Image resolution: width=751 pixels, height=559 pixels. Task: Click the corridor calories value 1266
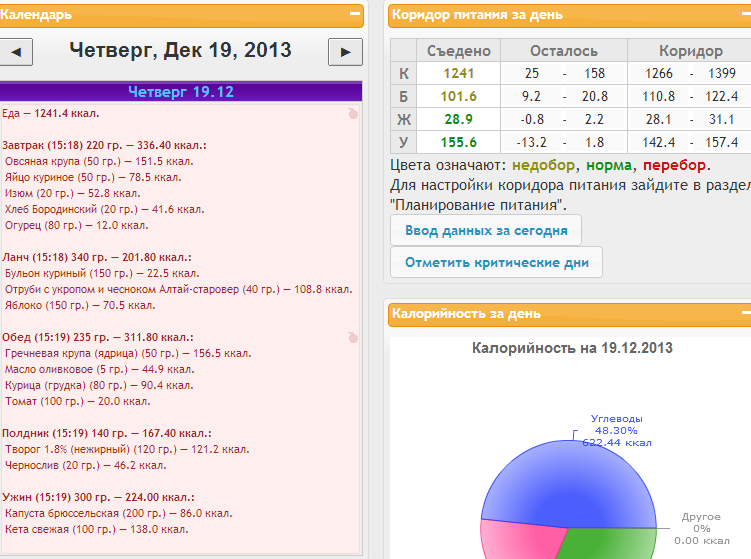click(x=659, y=73)
